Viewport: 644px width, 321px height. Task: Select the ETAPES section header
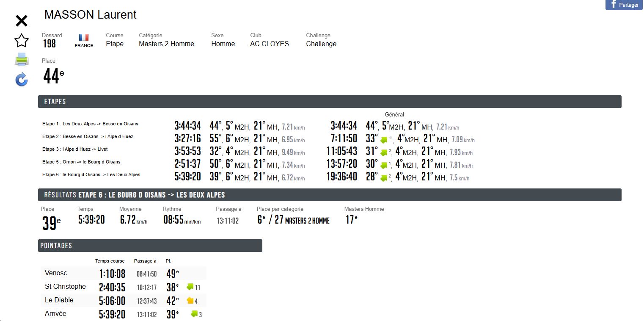(x=330, y=102)
